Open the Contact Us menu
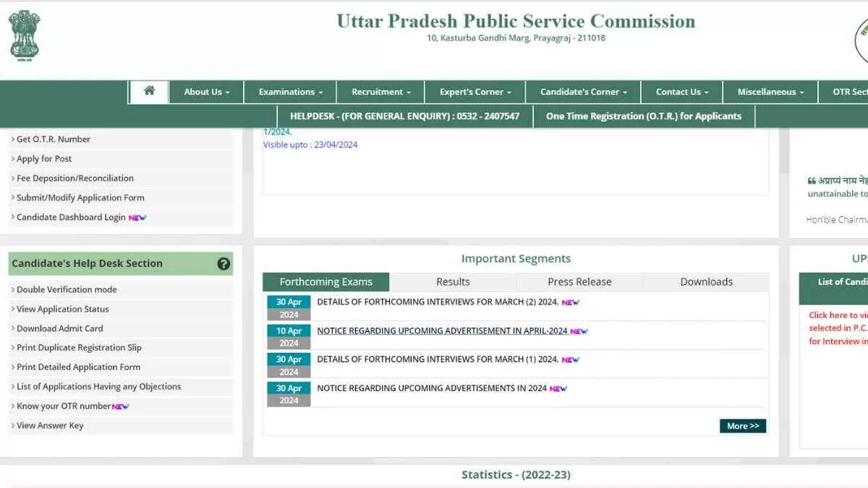The height and width of the screenshot is (488, 868). (x=682, y=92)
